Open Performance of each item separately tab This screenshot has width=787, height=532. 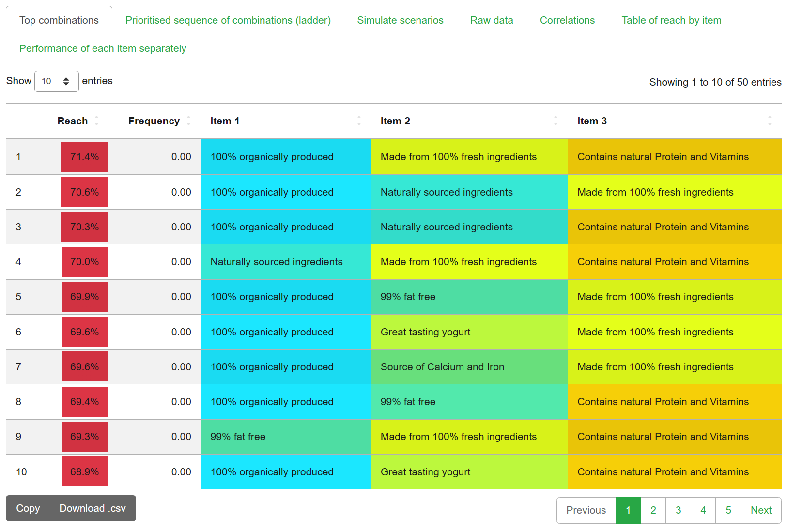103,48
